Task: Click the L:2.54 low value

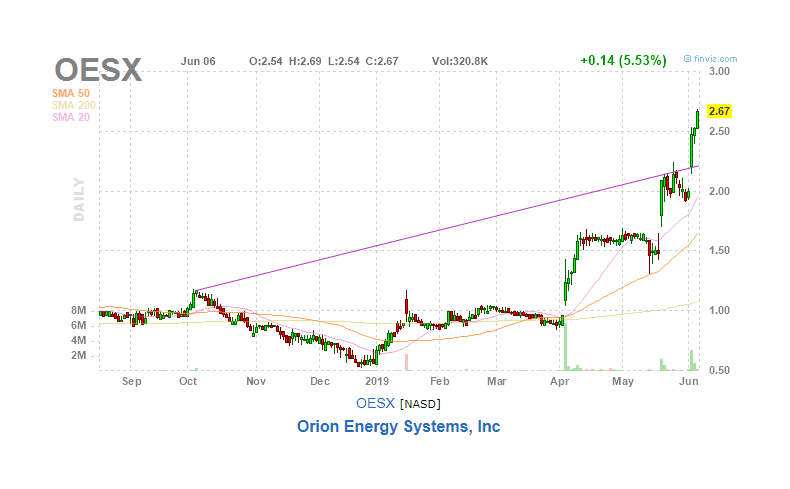Action: (344, 61)
